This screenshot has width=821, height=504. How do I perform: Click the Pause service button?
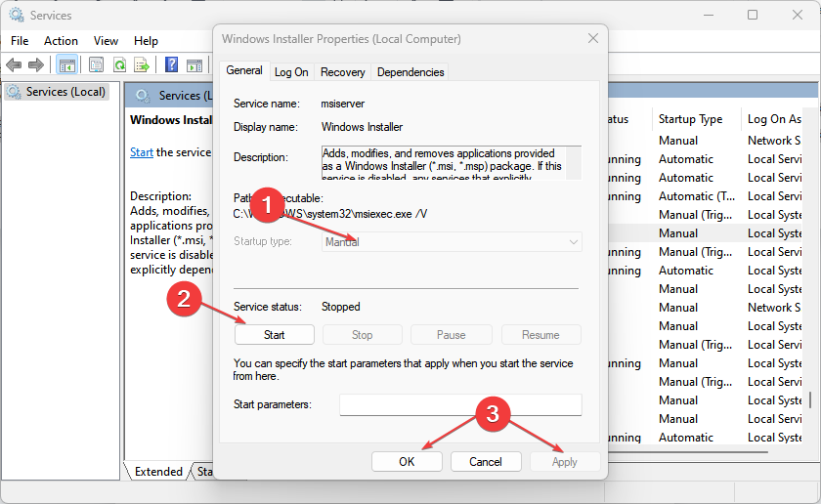[452, 335]
